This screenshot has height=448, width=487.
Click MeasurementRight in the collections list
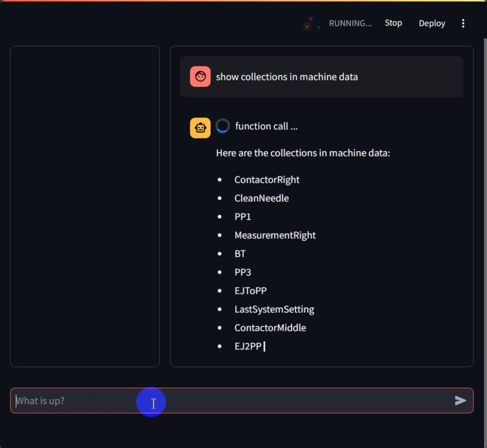pos(275,235)
